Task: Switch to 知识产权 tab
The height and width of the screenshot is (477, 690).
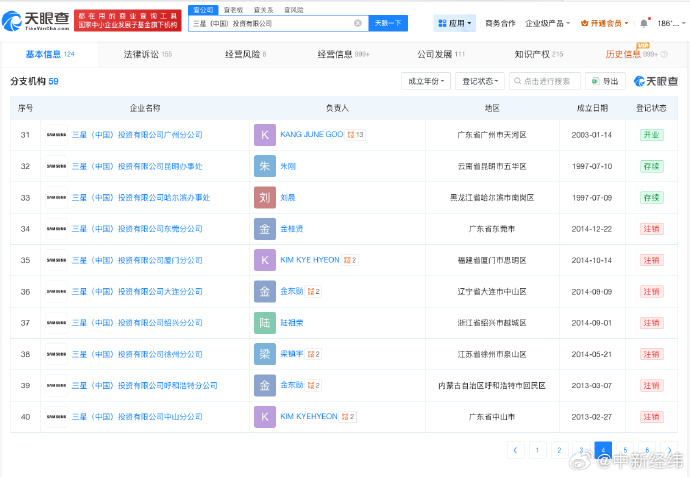Action: (539, 54)
